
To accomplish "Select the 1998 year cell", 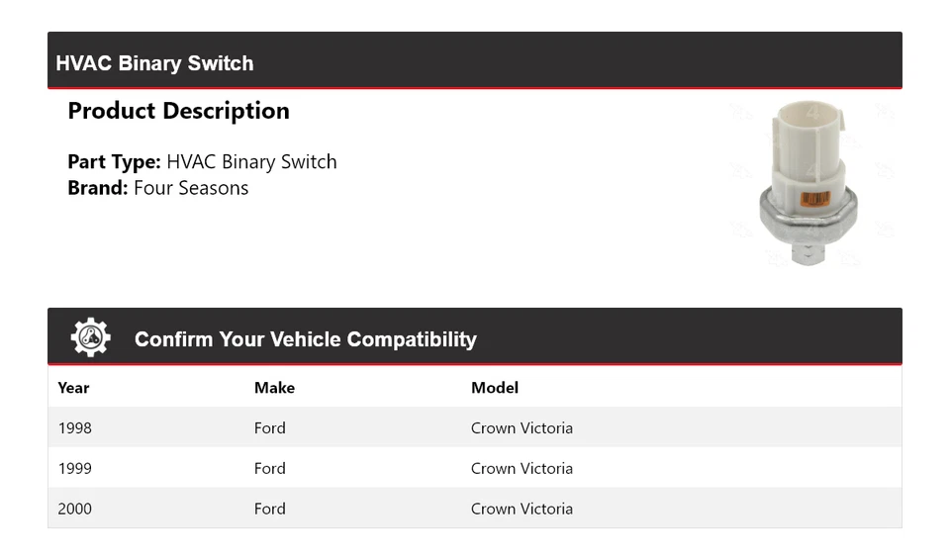I will tap(74, 427).
